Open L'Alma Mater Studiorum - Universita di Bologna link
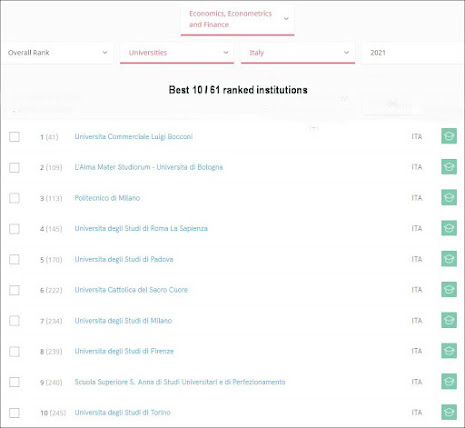Viewport: 465px width, 428px height. (149, 167)
